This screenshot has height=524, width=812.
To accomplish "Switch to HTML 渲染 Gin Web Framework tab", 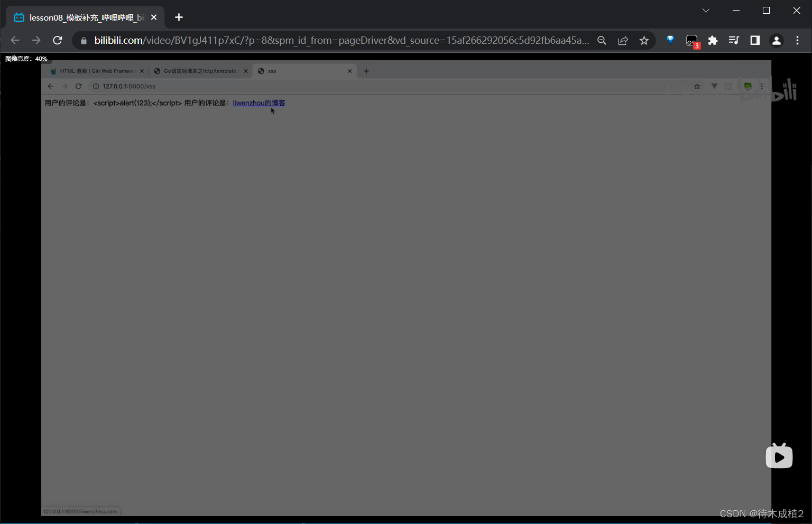I will (x=97, y=71).
